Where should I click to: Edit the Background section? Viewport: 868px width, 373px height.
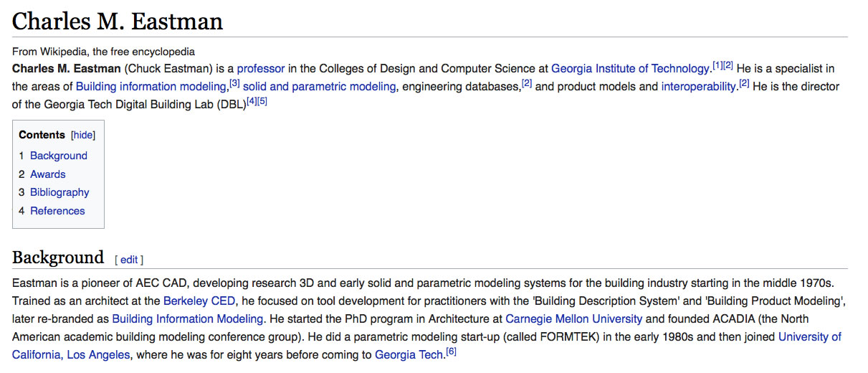(129, 260)
